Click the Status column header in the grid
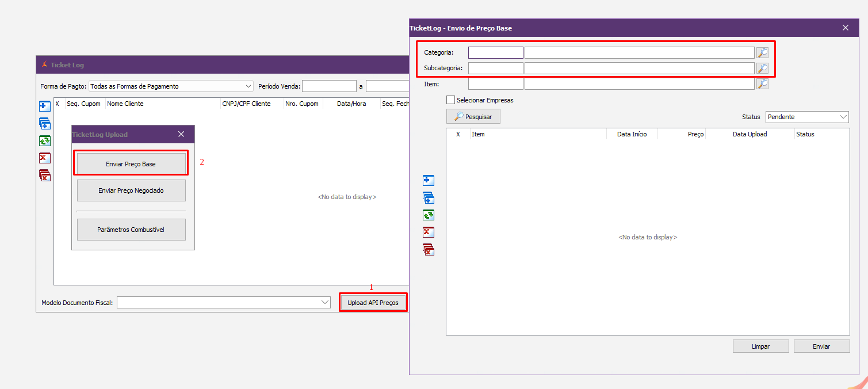Screen dimensions: 868x389 [821, 134]
